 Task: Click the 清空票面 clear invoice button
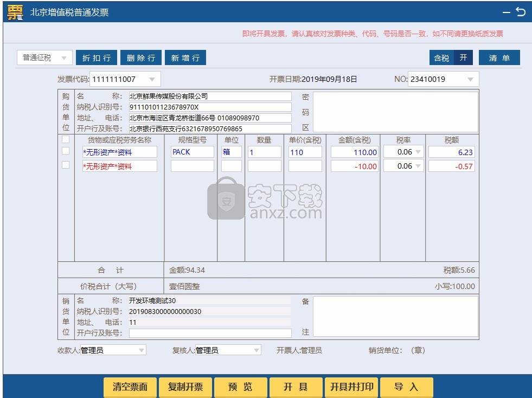pos(130,387)
